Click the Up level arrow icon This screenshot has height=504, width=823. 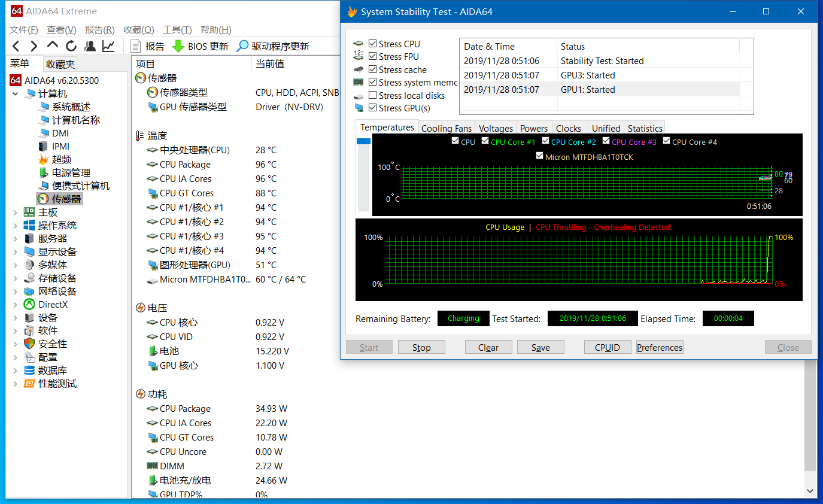[x=53, y=45]
